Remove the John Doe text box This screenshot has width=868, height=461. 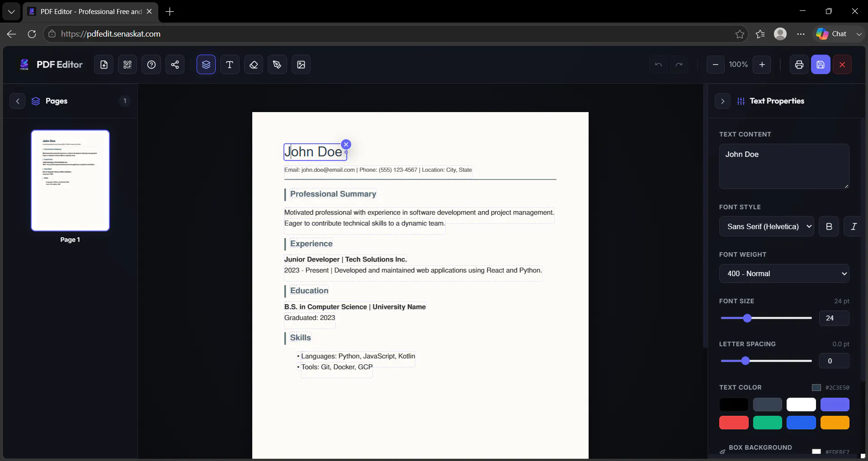point(346,144)
